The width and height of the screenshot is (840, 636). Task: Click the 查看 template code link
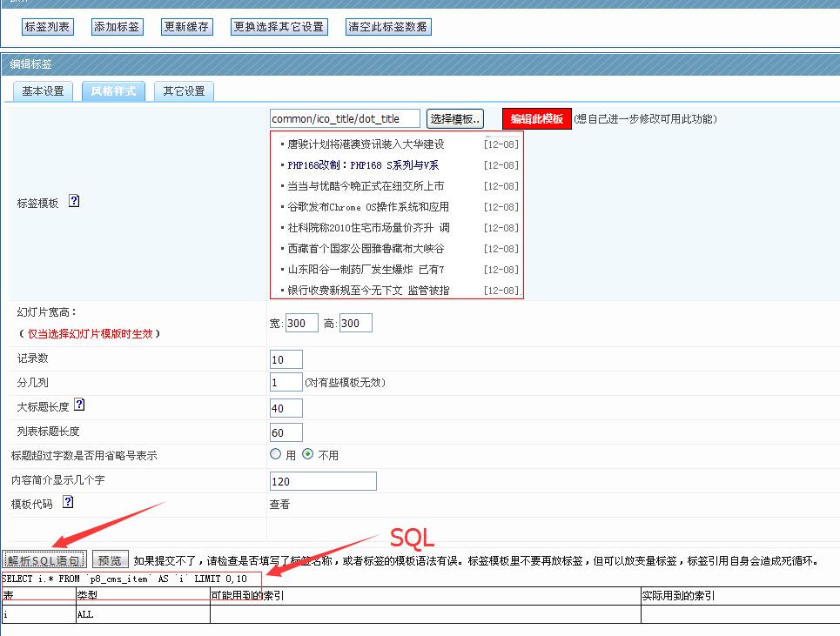click(x=279, y=505)
